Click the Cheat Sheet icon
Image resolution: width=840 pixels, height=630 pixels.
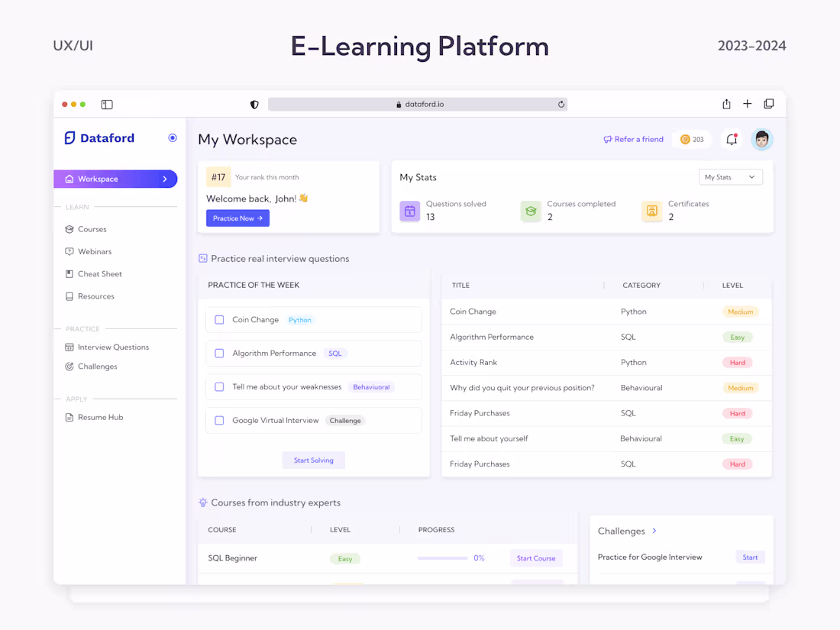pos(69,273)
